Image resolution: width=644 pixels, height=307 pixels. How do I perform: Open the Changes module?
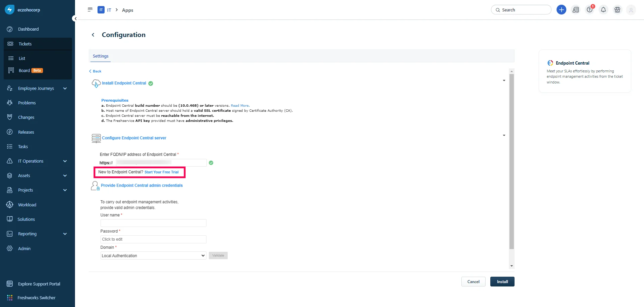[26, 117]
